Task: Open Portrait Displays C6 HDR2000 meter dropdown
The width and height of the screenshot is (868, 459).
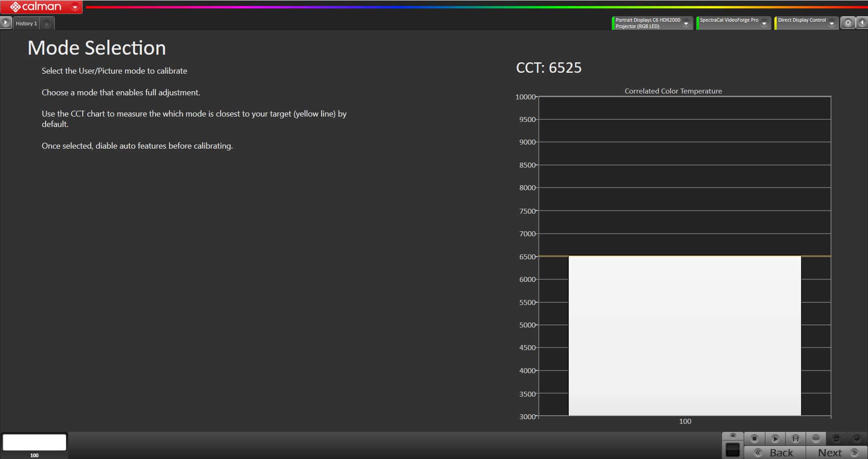Action: 686,23
